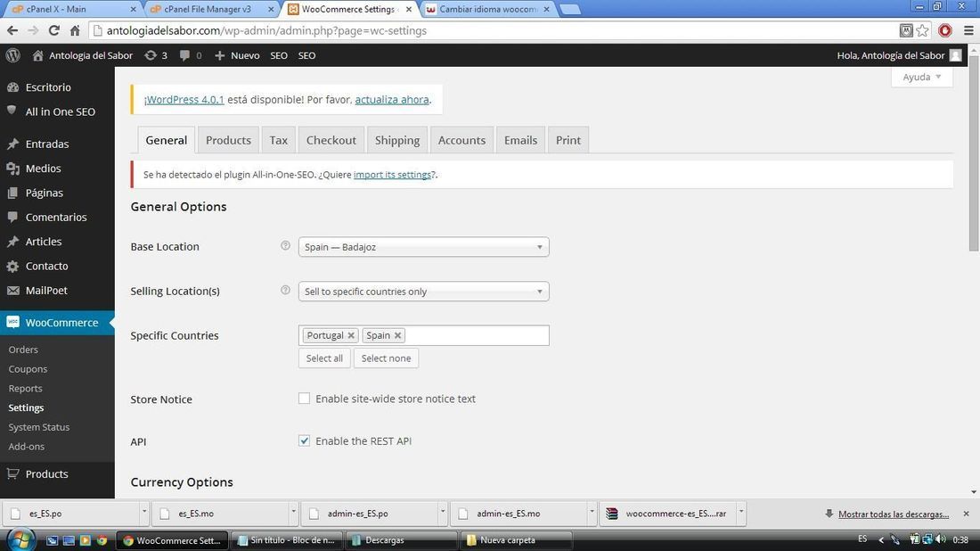Click import its settings link
Image resolution: width=980 pixels, height=551 pixels.
392,175
